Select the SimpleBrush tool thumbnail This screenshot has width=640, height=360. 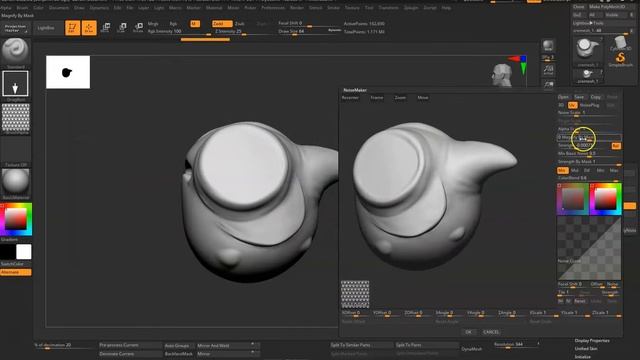(x=620, y=59)
